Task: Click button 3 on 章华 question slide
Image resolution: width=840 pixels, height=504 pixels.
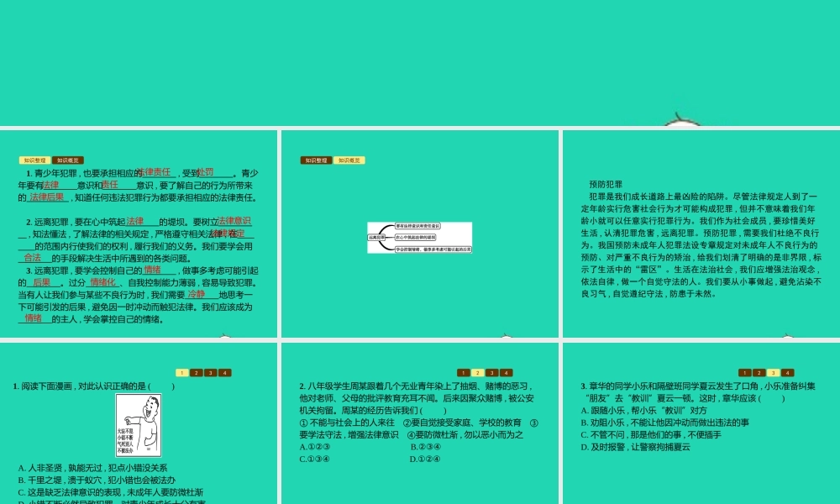Action: pyautogui.click(x=773, y=373)
